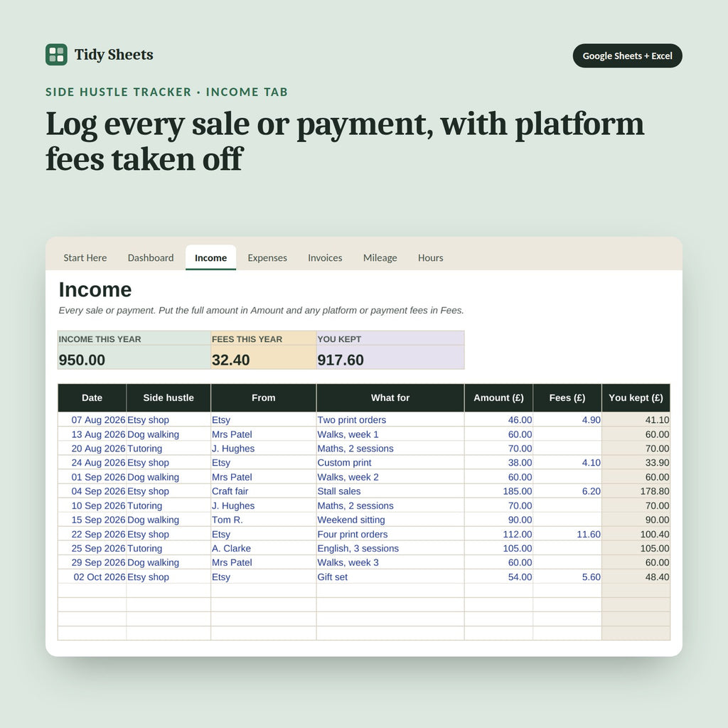This screenshot has width=728, height=728.
Task: Open the Start Here tab
Action: coord(85,257)
